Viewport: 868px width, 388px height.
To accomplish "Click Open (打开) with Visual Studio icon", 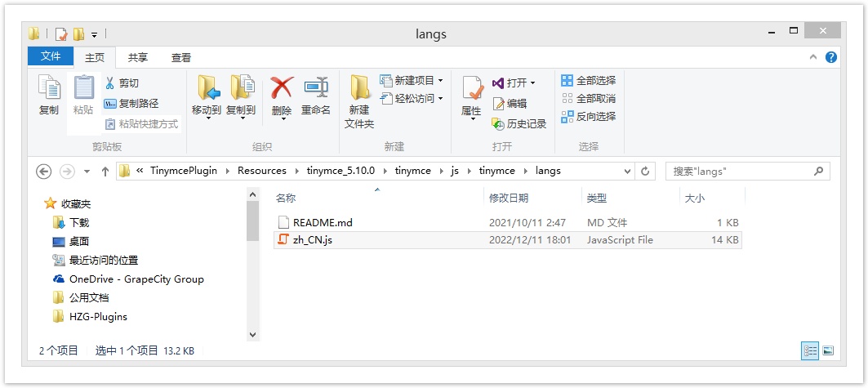I will click(x=497, y=83).
